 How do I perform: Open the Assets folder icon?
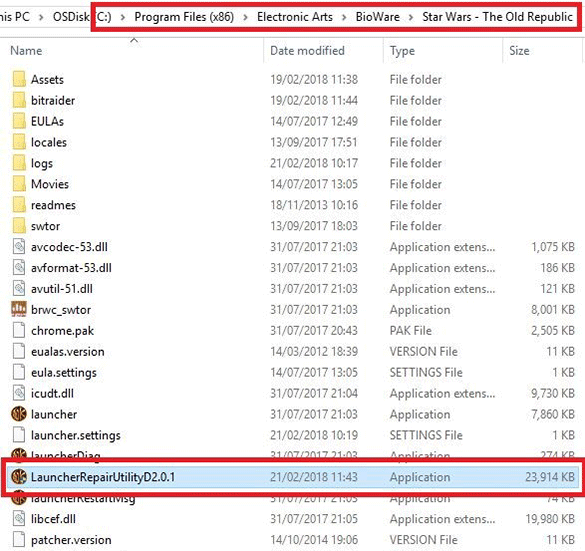point(19,79)
